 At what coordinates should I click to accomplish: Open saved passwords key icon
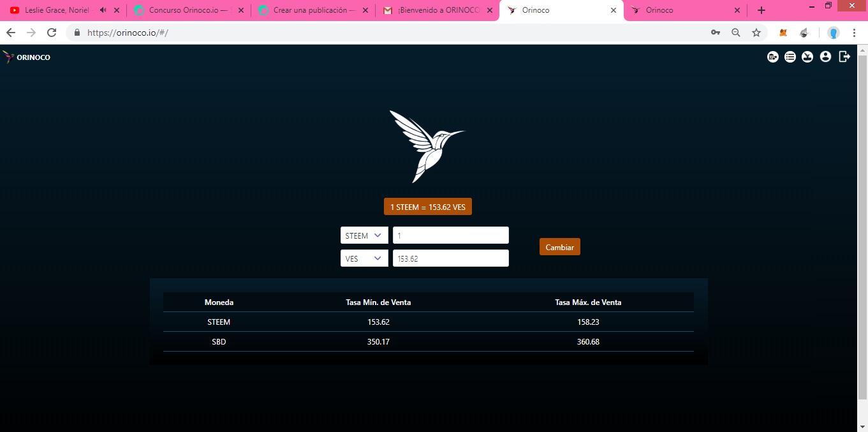click(716, 33)
